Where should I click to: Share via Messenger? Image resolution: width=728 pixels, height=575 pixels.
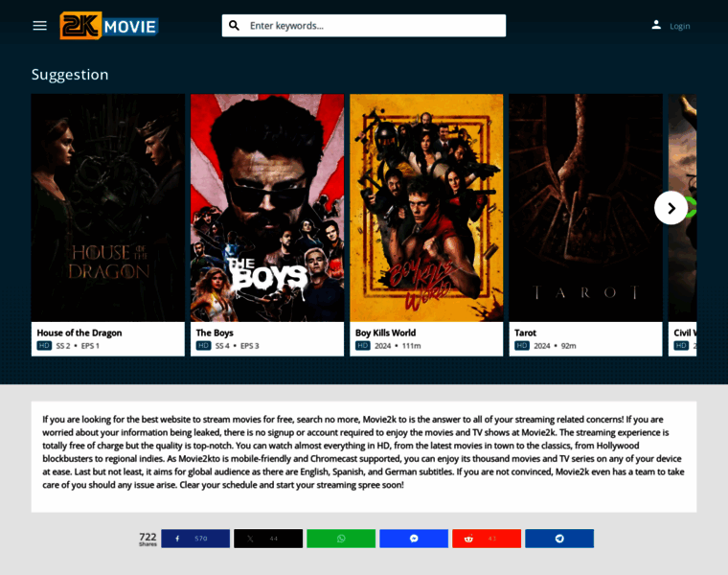coord(414,539)
